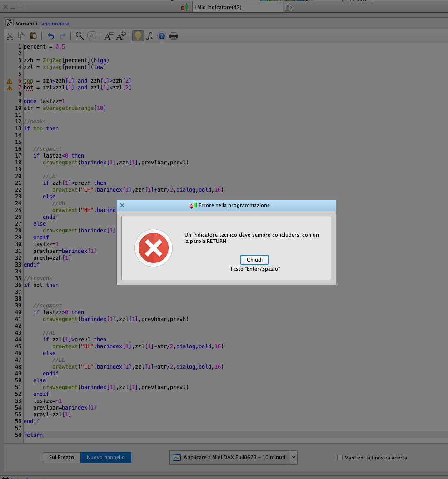Increase font size with A plus icon
The image size is (448, 479).
click(121, 36)
